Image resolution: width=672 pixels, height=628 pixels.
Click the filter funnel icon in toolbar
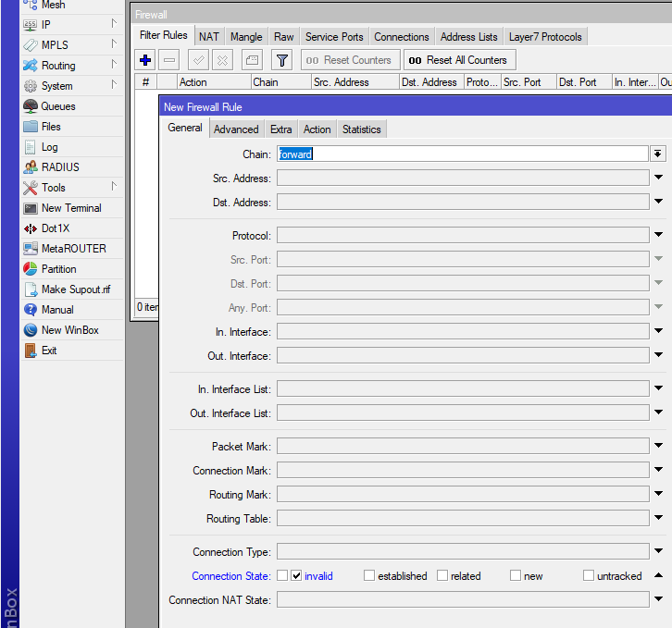click(282, 60)
